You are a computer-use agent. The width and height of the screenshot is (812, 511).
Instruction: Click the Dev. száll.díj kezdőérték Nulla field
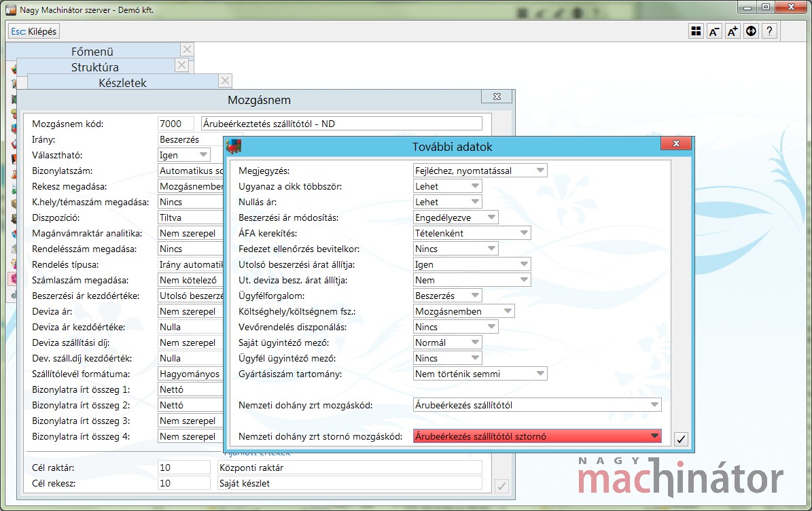coord(190,358)
